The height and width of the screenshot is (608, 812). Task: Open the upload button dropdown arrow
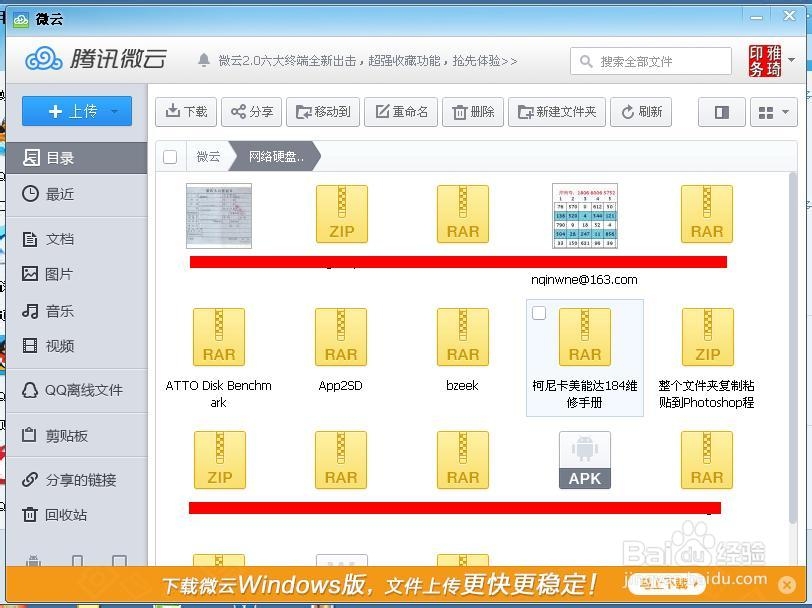[x=114, y=111]
